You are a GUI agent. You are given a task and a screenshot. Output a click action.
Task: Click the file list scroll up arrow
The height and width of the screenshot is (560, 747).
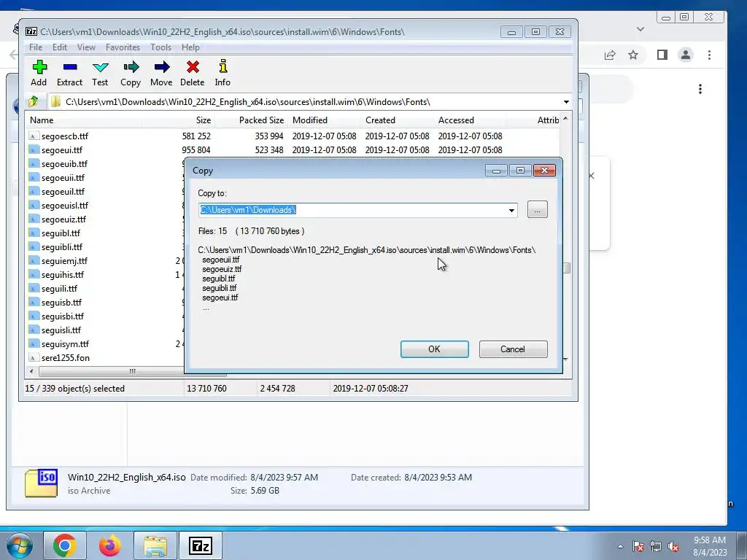(x=565, y=119)
